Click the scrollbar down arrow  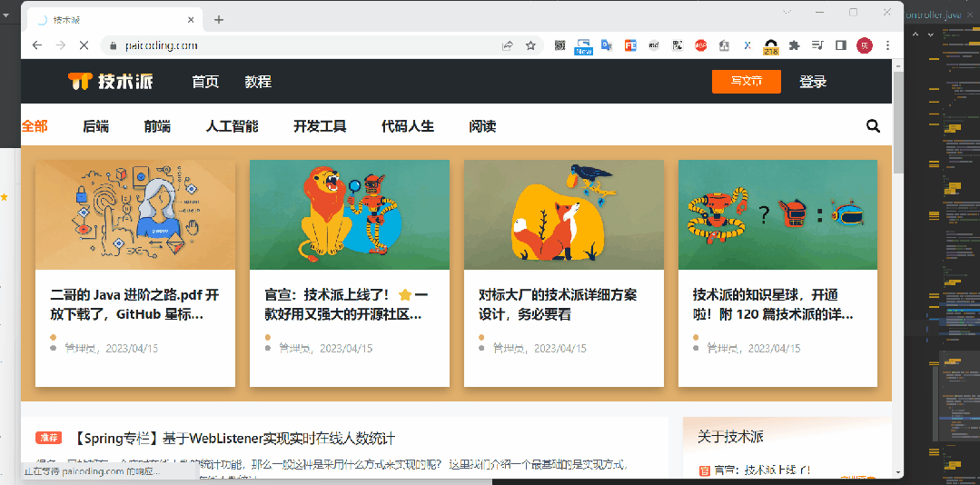click(898, 473)
